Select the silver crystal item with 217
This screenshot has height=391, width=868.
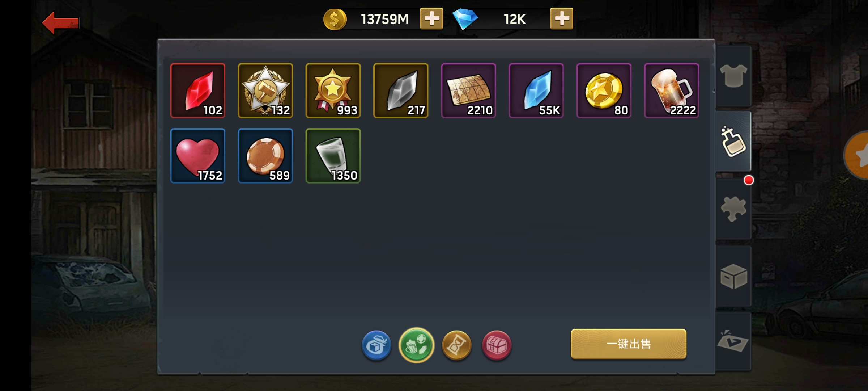[401, 91]
